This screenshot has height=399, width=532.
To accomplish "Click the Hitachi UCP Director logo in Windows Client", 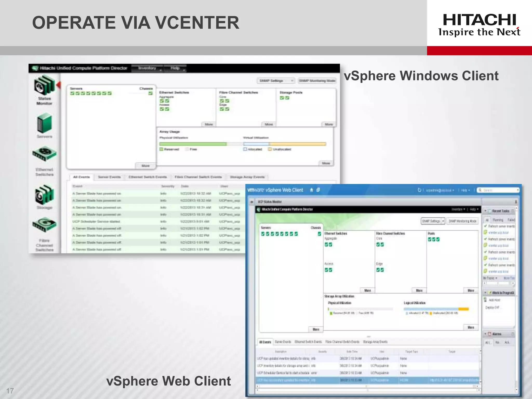I will [x=35, y=68].
